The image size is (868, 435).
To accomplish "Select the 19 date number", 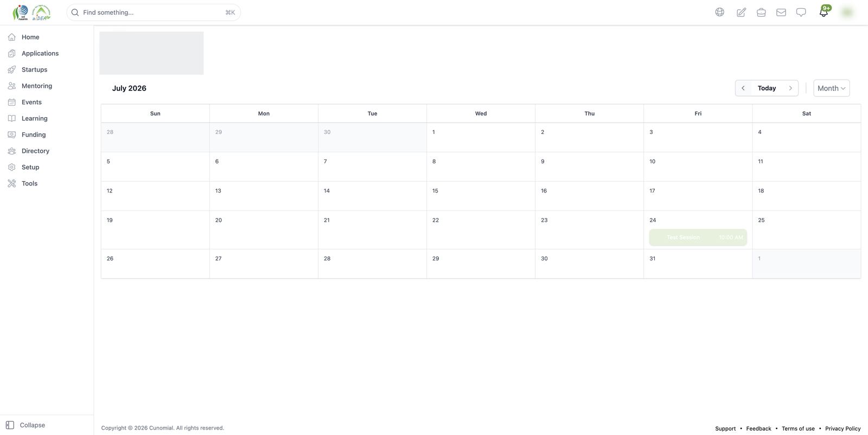I will (110, 220).
